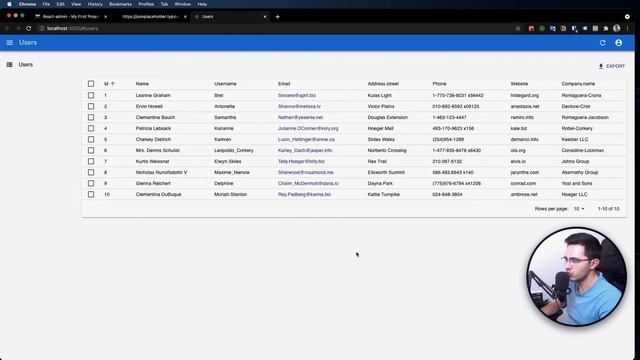Image resolution: width=640 pixels, height=360 pixels.
Task: Open the History menu
Action: (x=95, y=4)
